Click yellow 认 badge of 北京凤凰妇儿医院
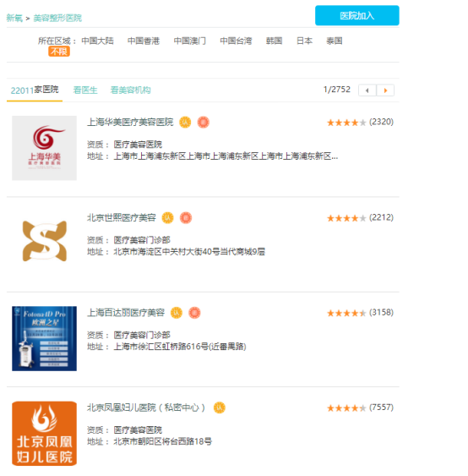468x476 pixels. click(220, 408)
